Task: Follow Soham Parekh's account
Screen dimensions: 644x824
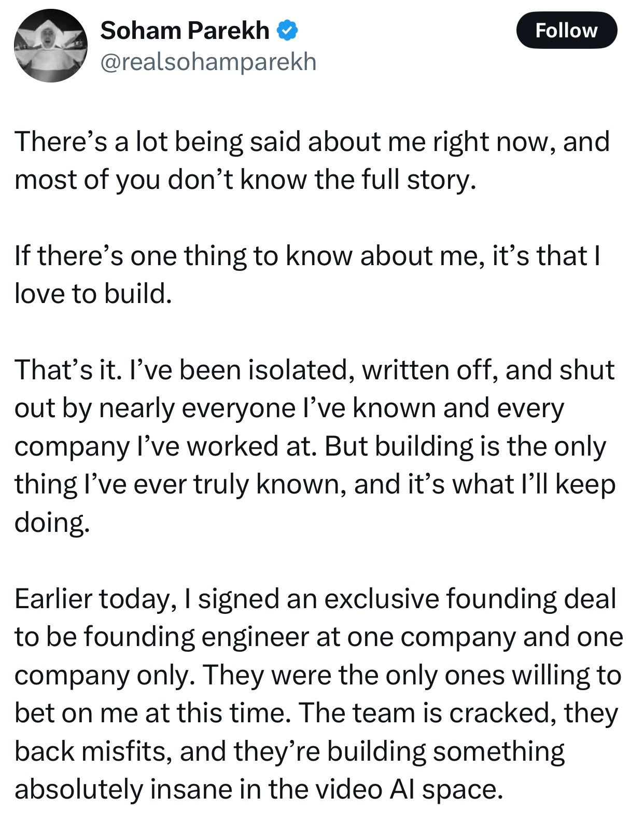Action: (x=566, y=30)
